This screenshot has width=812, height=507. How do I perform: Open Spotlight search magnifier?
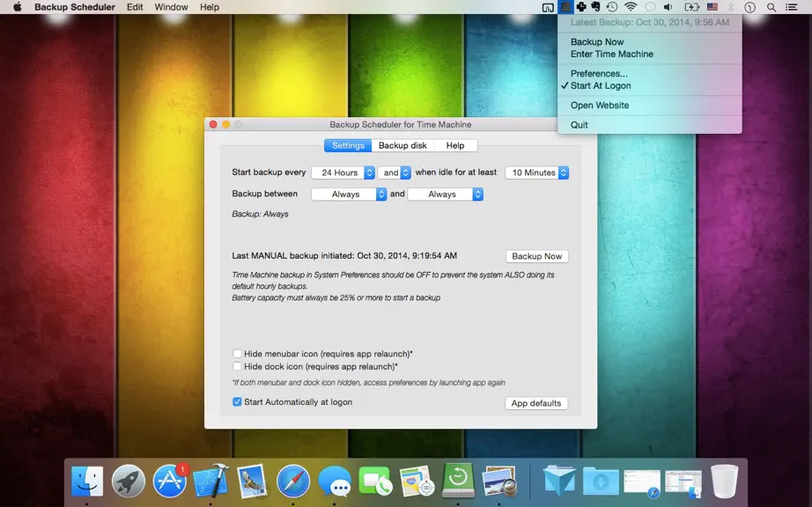coord(771,7)
